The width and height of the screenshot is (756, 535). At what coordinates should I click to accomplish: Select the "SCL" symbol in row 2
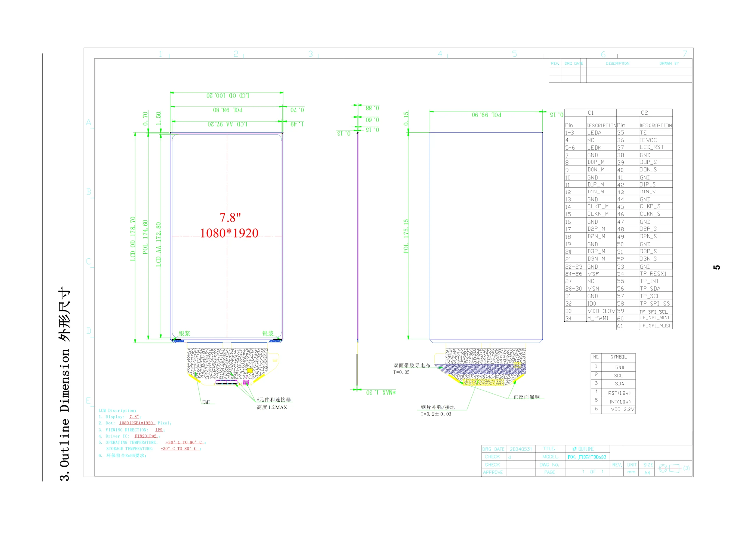click(618, 376)
